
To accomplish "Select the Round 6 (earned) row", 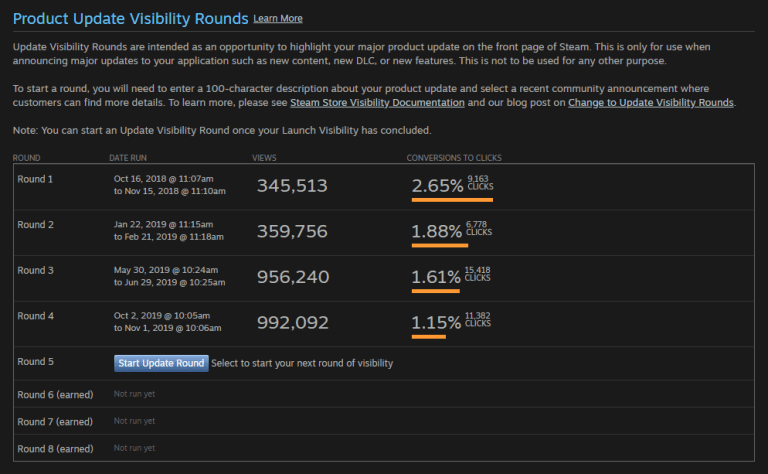I will coord(55,394).
